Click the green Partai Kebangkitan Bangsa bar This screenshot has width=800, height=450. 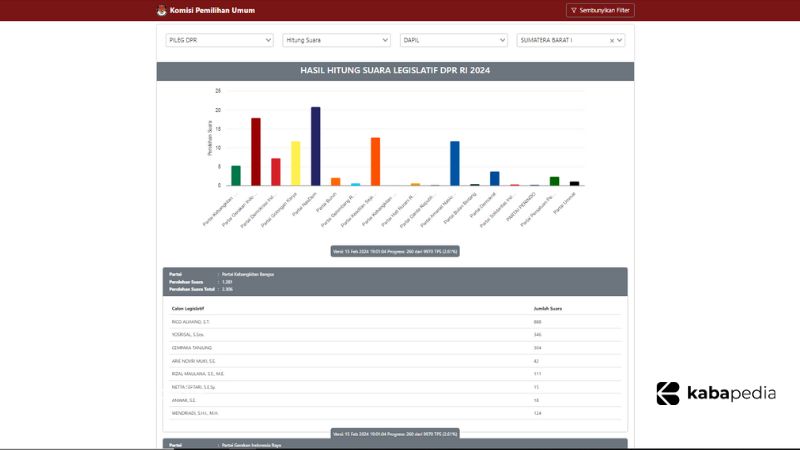click(236, 175)
